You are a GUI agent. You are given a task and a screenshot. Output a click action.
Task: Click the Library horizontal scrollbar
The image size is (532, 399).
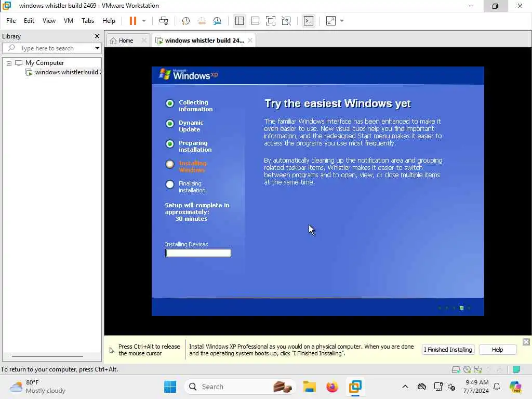pyautogui.click(x=47, y=356)
